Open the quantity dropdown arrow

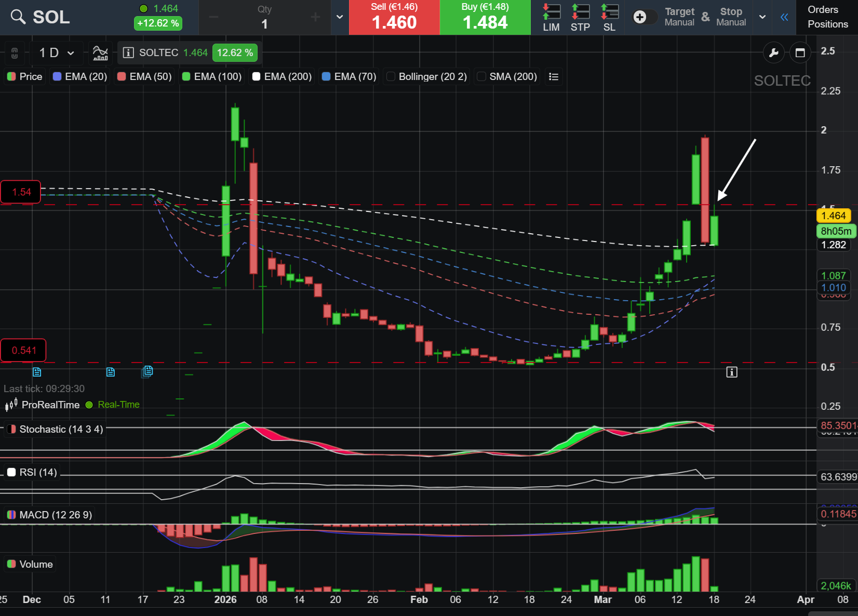pos(340,17)
